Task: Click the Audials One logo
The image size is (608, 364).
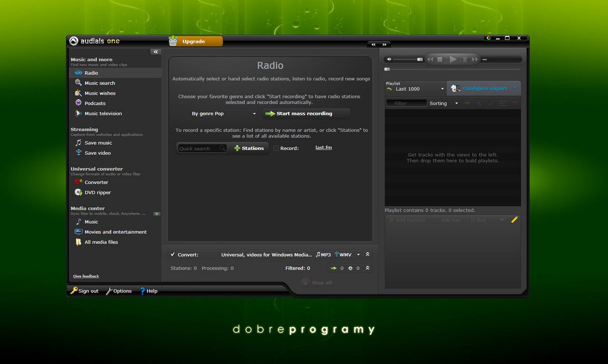Action: tap(95, 41)
